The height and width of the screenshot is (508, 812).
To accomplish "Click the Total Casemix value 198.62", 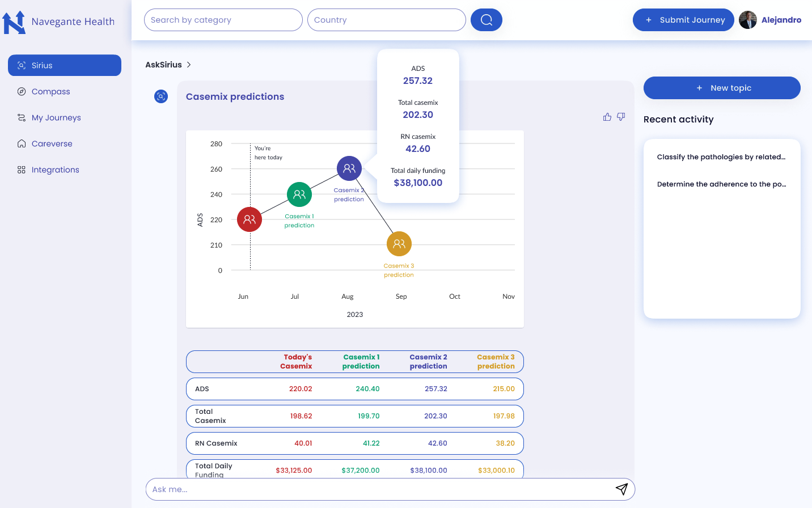I will [x=301, y=416].
